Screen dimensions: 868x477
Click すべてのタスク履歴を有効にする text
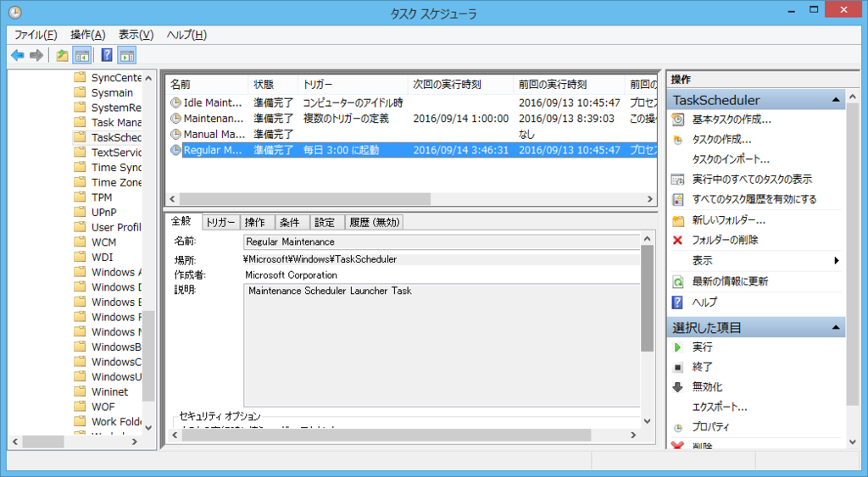[x=754, y=199]
